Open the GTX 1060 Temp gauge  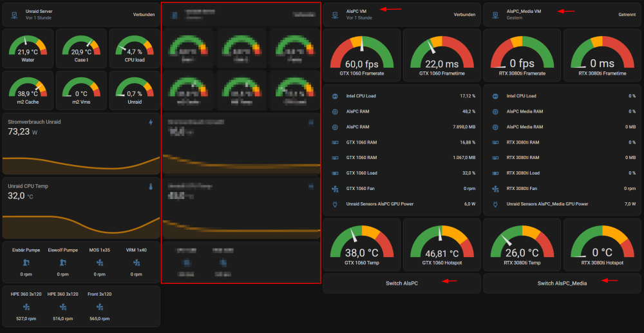point(362,245)
